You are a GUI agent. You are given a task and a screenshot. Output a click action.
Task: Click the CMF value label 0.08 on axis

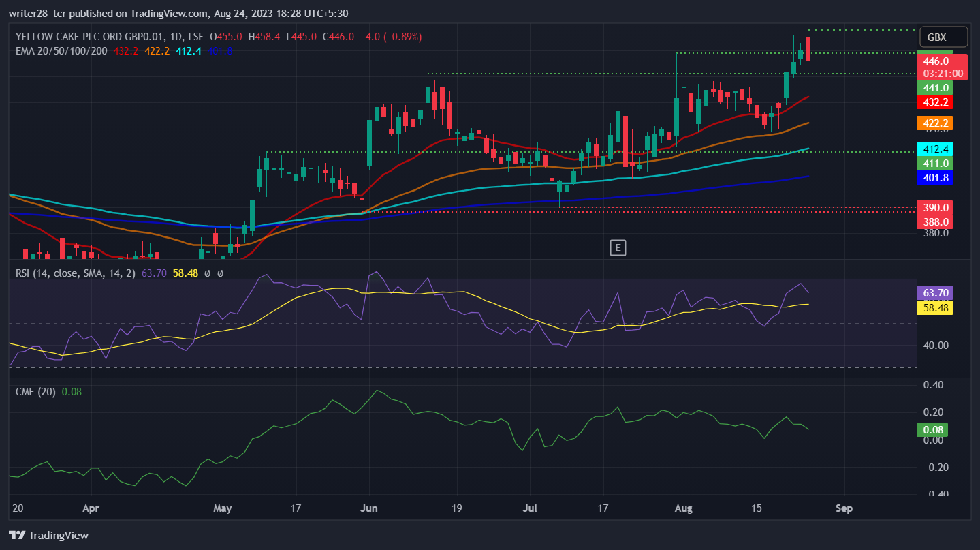pos(932,429)
